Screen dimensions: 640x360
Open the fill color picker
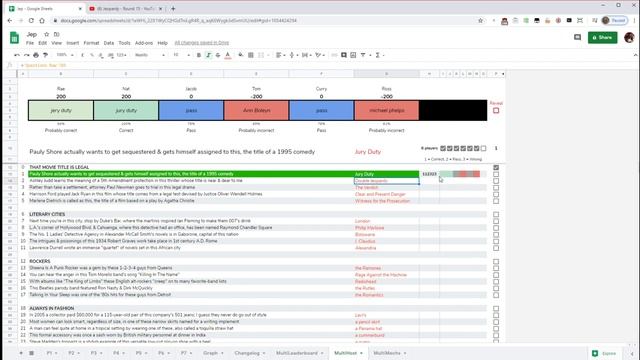(x=241, y=55)
